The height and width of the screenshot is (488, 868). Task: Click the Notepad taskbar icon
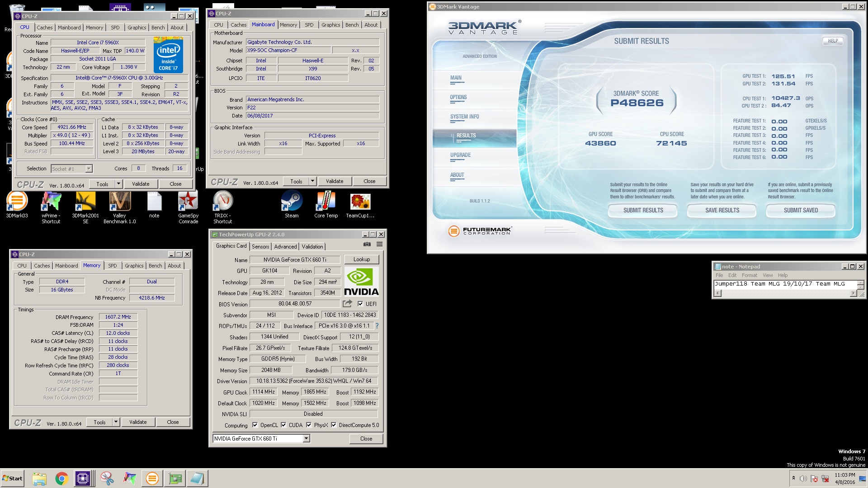point(197,479)
